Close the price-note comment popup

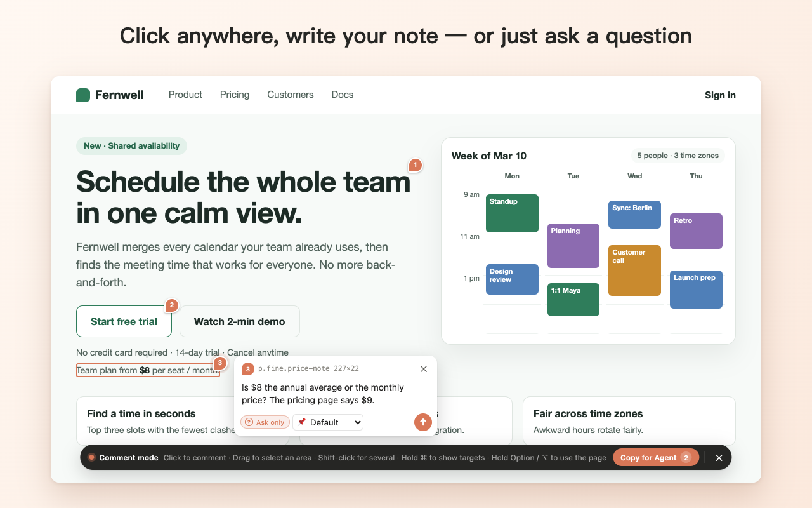(x=424, y=369)
